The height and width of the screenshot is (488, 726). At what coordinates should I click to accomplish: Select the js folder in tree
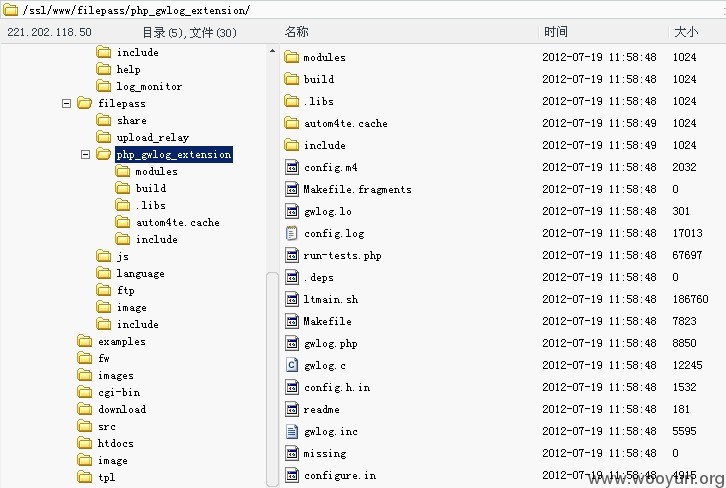[123, 257]
